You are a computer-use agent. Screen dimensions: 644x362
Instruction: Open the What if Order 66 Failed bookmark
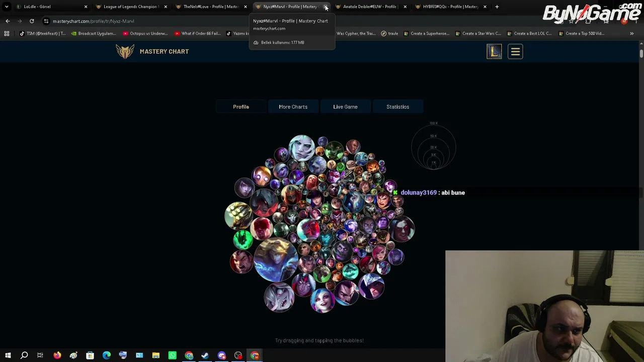197,34
